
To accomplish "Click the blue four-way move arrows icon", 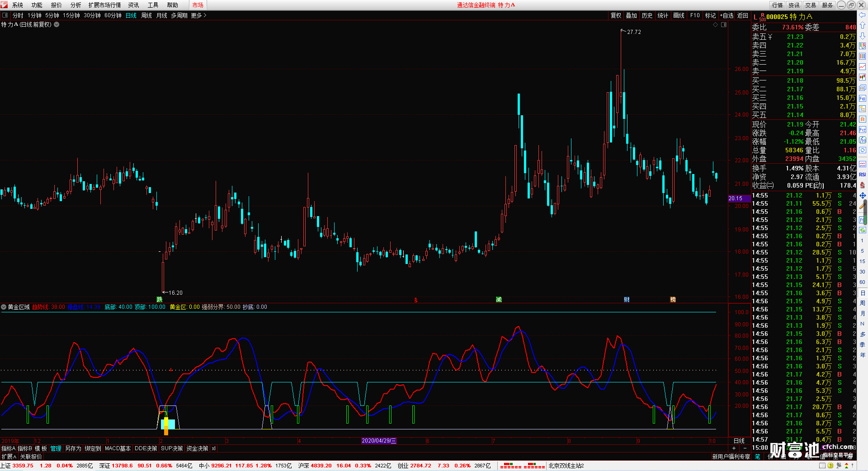I will (863, 195).
